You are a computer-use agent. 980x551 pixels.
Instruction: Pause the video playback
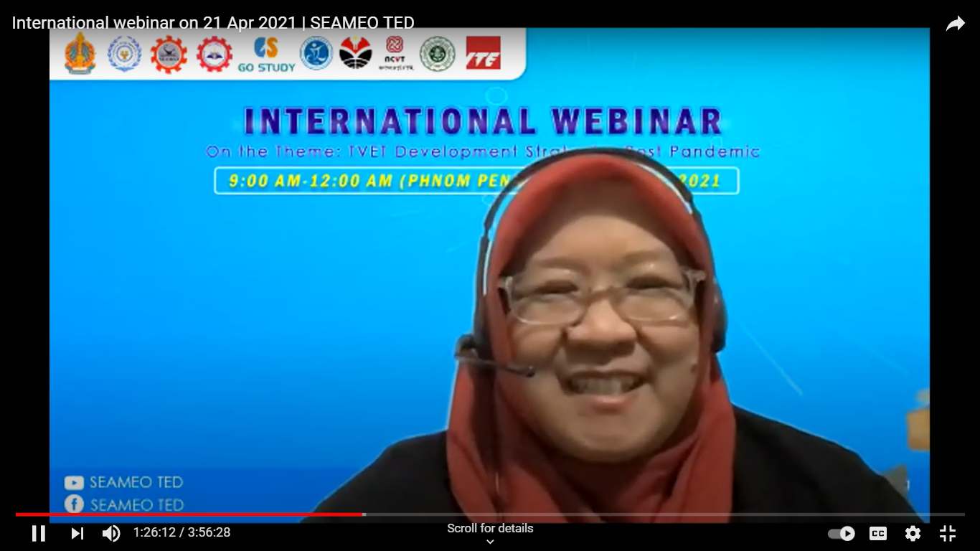[x=39, y=533]
